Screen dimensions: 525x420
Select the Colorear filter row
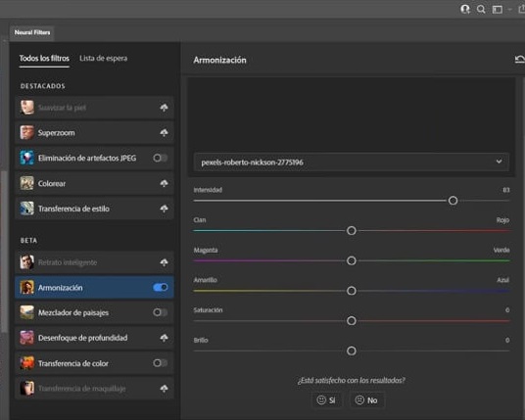[94, 183]
